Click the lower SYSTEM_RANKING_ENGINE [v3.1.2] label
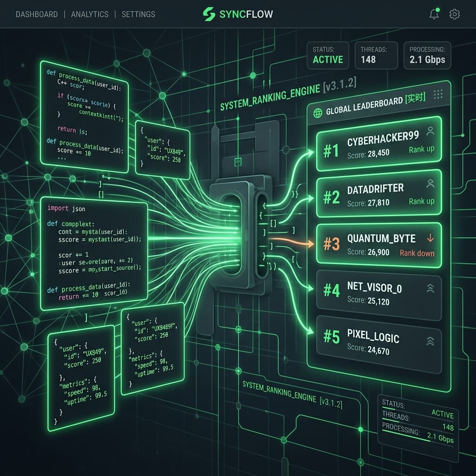476x476 pixels. pos(292,395)
